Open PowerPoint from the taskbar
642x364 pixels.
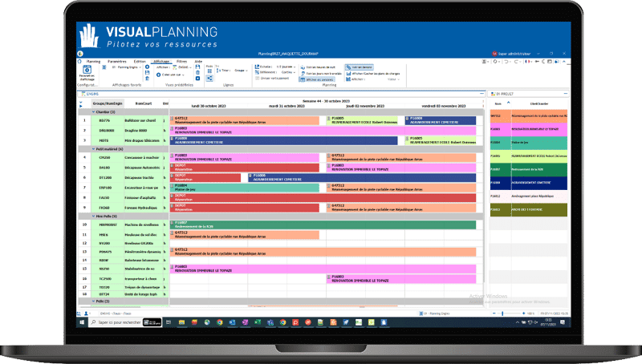[x=295, y=322]
